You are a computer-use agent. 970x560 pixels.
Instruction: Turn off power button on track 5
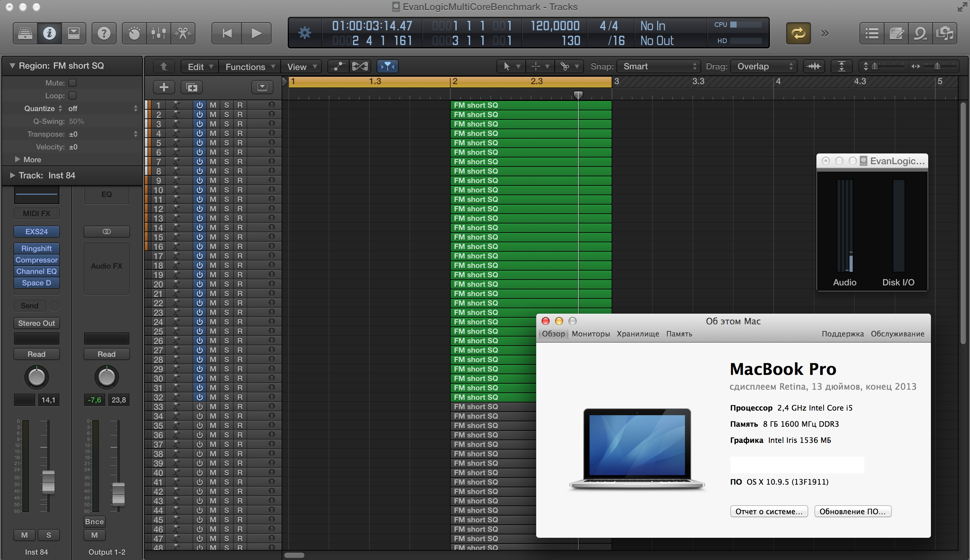click(x=199, y=143)
